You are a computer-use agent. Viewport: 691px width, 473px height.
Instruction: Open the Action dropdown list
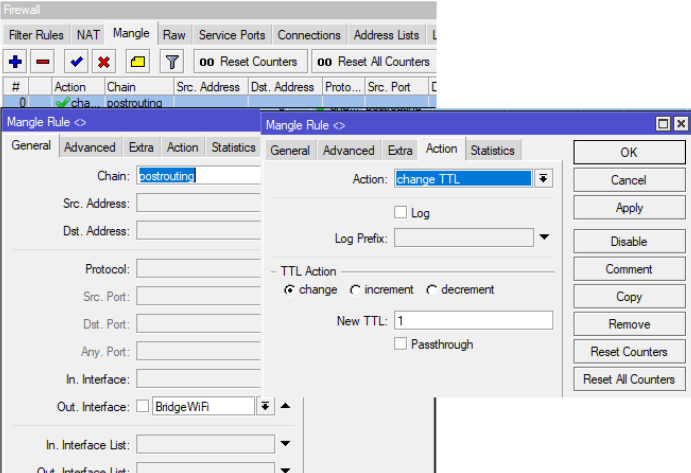tap(544, 179)
